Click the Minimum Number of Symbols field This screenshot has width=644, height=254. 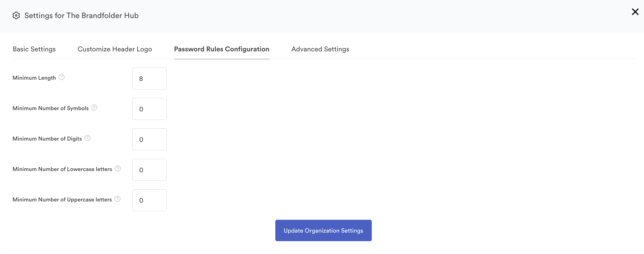150,109
